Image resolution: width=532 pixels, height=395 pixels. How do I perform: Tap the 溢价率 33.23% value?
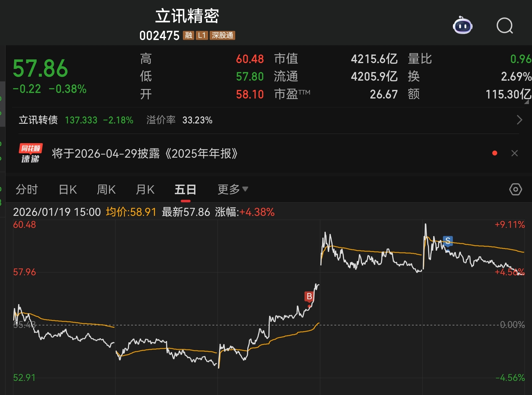pos(197,120)
